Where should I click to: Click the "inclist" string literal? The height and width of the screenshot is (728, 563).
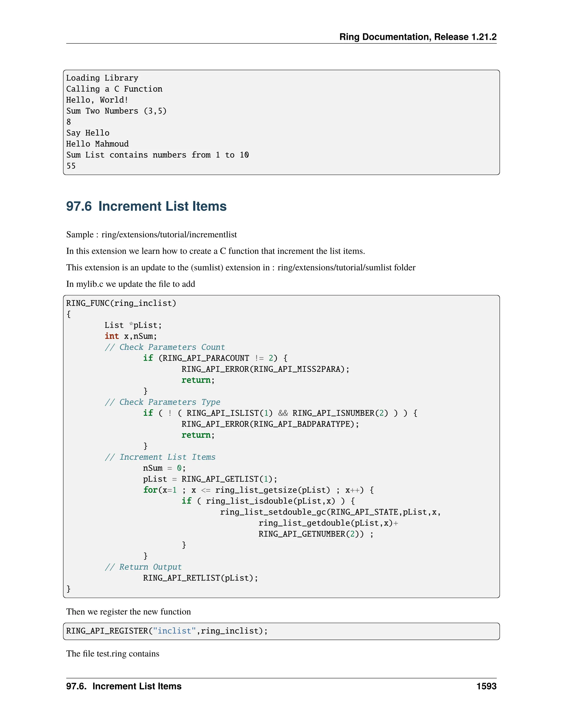[174, 631]
